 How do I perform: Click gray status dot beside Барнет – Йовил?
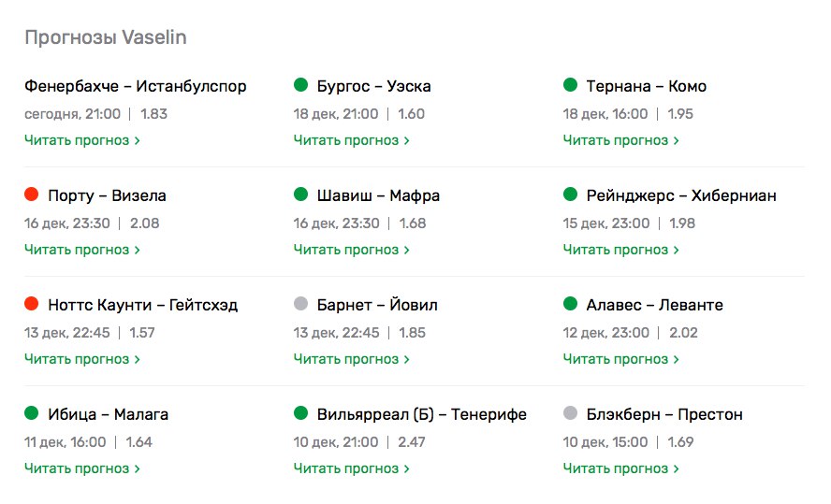pyautogui.click(x=300, y=305)
